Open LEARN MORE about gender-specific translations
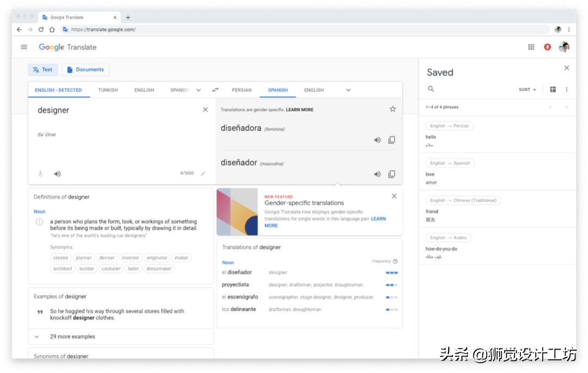The height and width of the screenshot is (373, 588). pos(299,109)
